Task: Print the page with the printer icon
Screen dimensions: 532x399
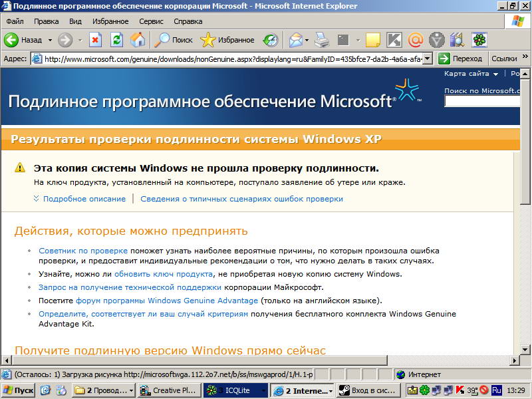Action: click(321, 40)
